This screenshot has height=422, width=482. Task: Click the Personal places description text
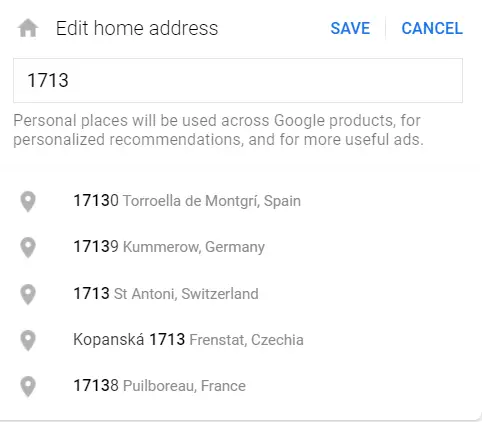(218, 130)
